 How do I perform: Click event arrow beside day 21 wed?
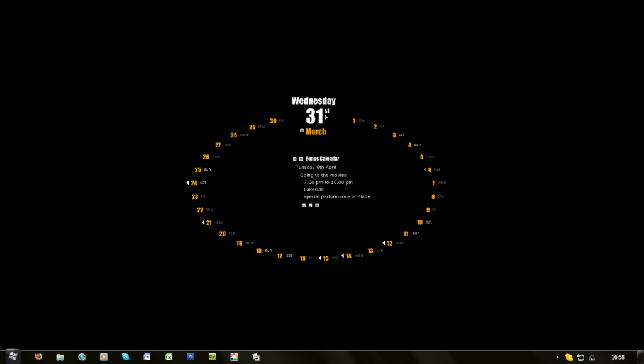[203, 222]
